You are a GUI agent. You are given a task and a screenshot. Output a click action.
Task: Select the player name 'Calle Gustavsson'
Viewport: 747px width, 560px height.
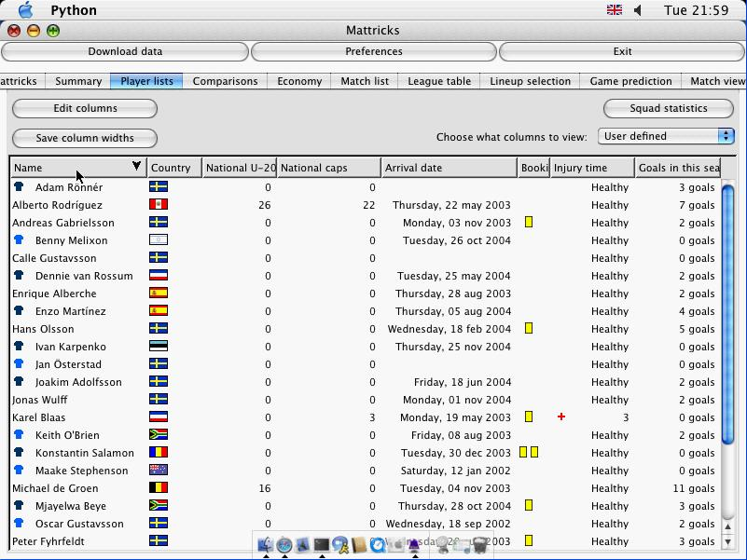(54, 258)
